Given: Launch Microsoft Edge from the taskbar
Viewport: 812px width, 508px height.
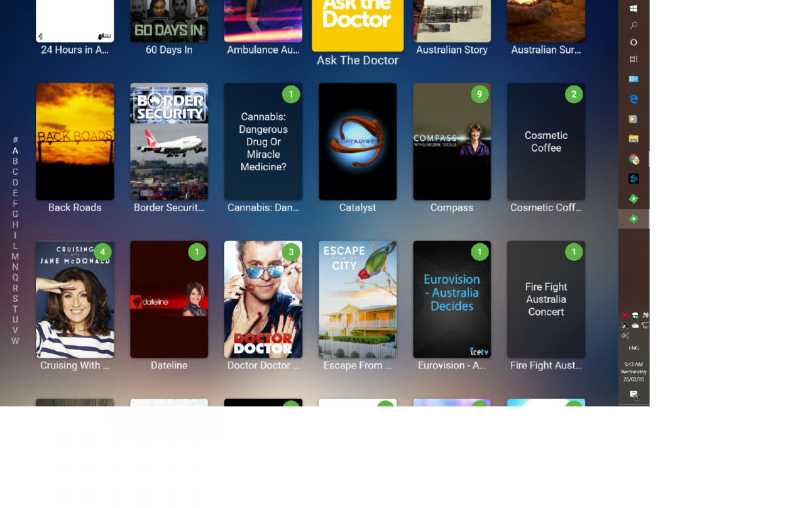Looking at the screenshot, I should coord(633,99).
